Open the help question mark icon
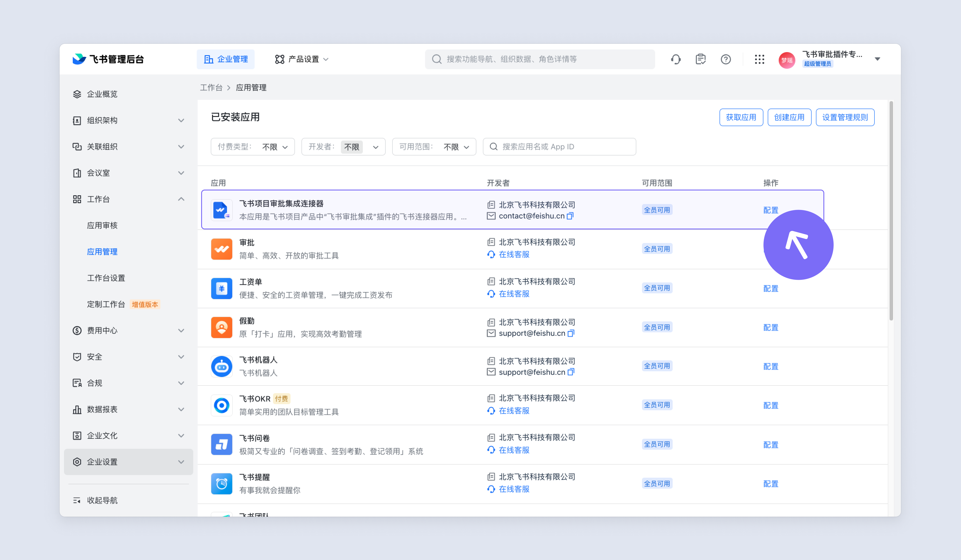Image resolution: width=961 pixels, height=560 pixels. pyautogui.click(x=726, y=59)
